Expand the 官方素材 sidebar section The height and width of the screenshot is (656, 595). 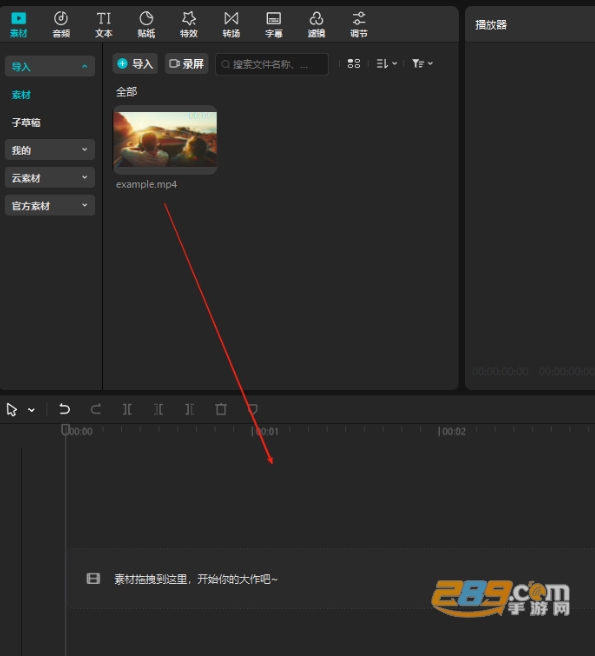click(50, 205)
